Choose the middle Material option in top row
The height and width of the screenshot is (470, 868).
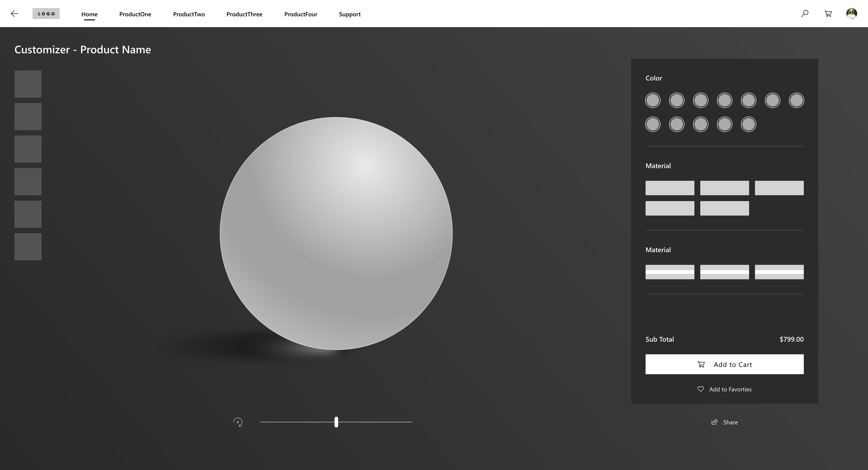724,188
